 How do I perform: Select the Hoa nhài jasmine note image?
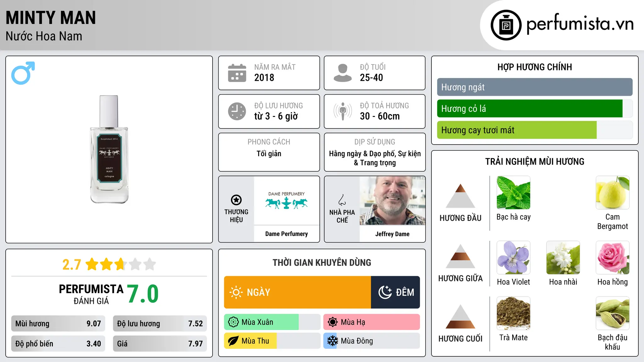(563, 258)
